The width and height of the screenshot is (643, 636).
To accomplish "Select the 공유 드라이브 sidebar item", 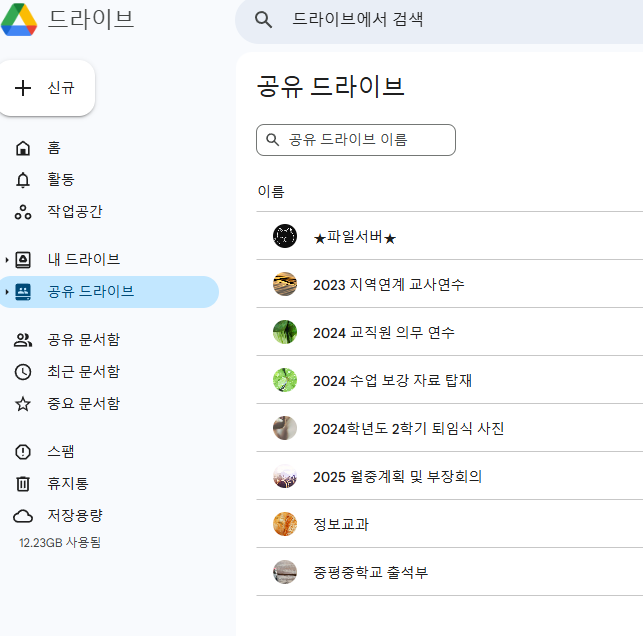I will 107,292.
